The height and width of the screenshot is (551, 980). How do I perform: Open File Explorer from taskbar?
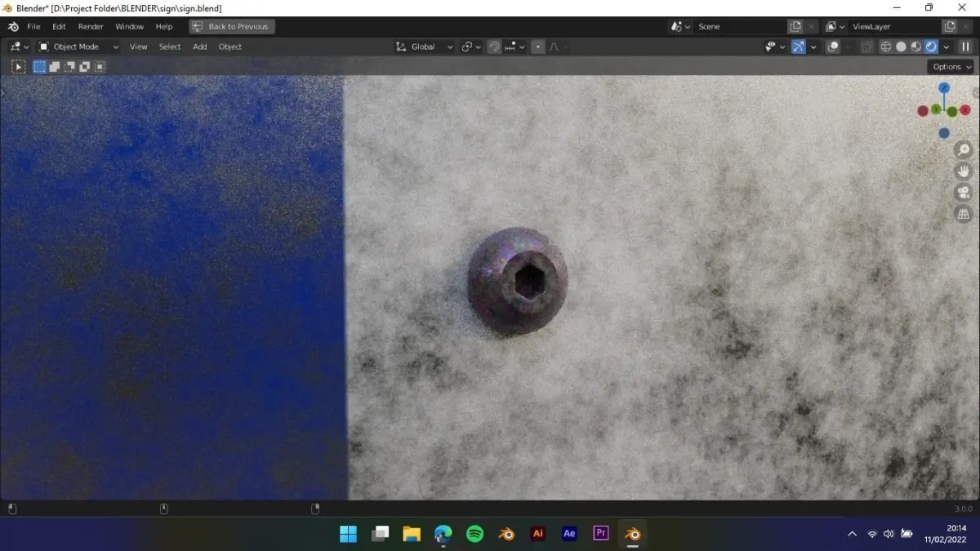412,534
